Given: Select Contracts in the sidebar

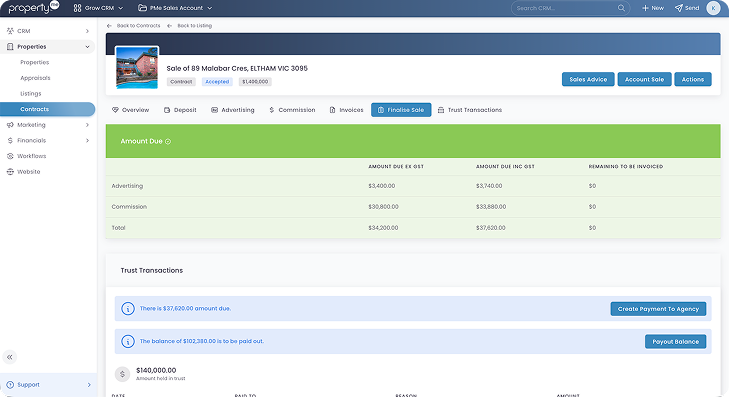Looking at the screenshot, I should 47,109.
